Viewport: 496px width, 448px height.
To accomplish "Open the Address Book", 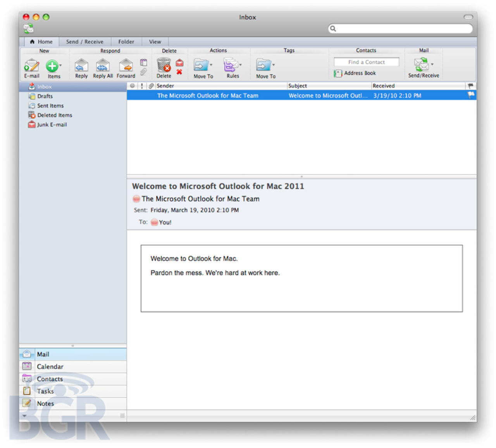I will [355, 73].
